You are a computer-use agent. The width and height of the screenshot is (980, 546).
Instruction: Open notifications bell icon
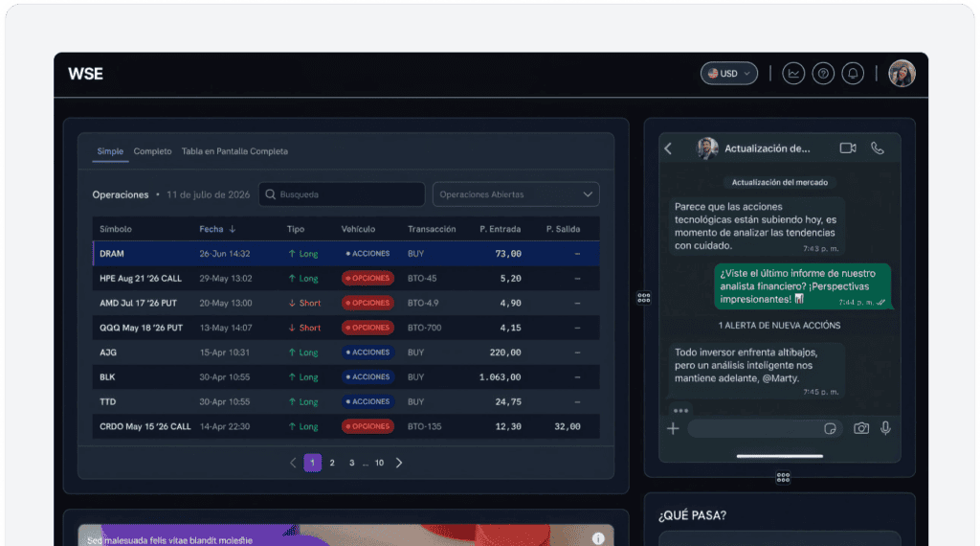(x=853, y=74)
